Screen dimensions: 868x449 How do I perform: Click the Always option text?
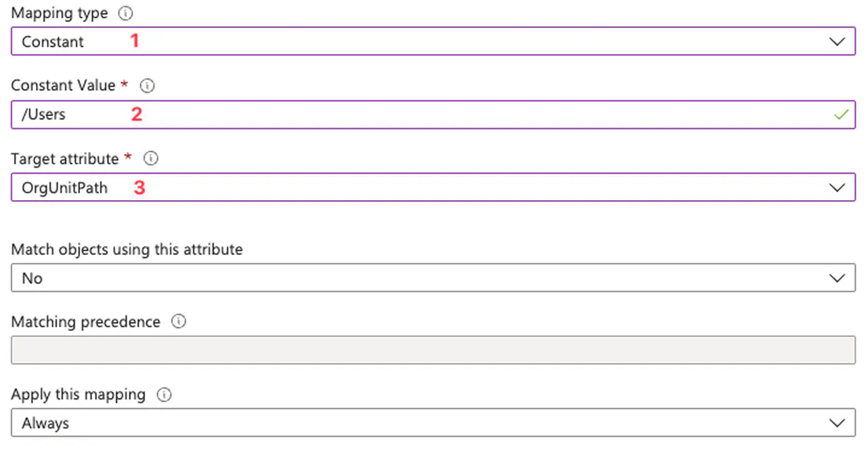pos(45,423)
